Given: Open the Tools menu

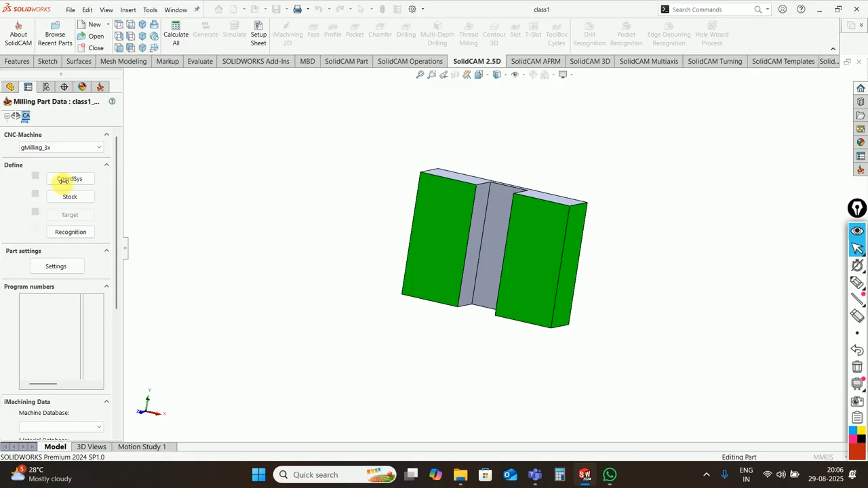Looking at the screenshot, I should tap(151, 10).
